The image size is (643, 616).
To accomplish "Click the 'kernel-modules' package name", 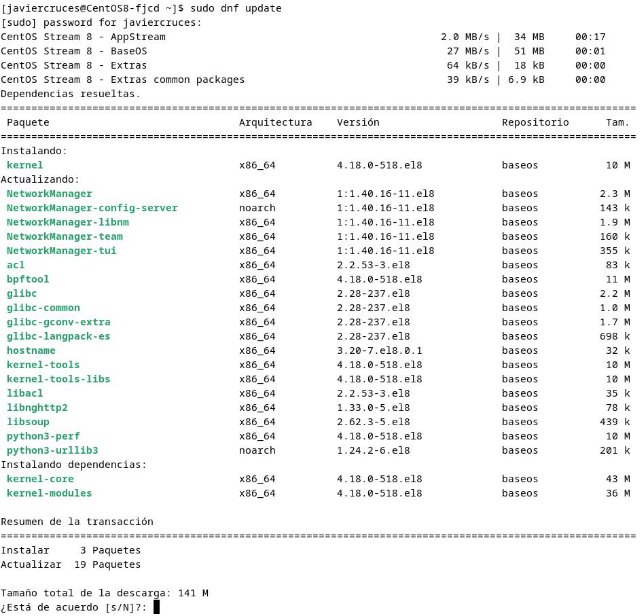I will point(49,493).
